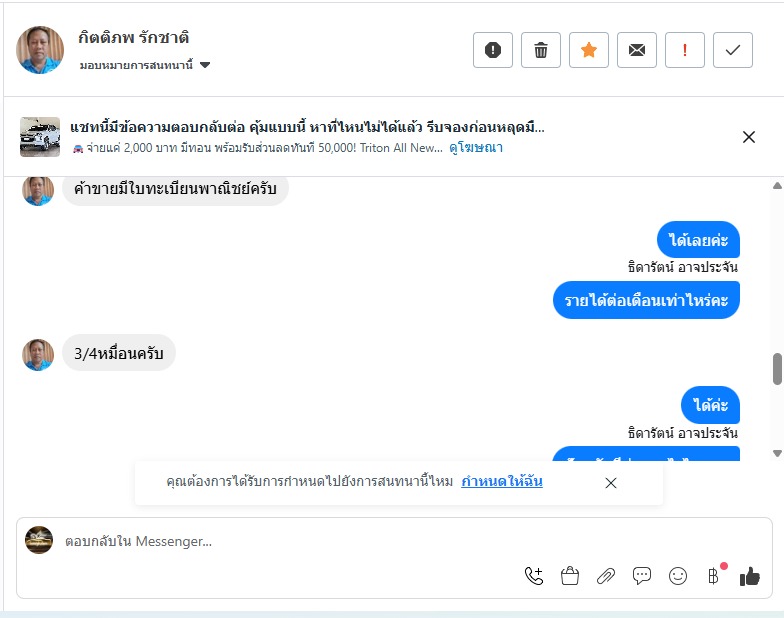Open the emoji picker
The height and width of the screenshot is (618, 784).
tap(678, 576)
